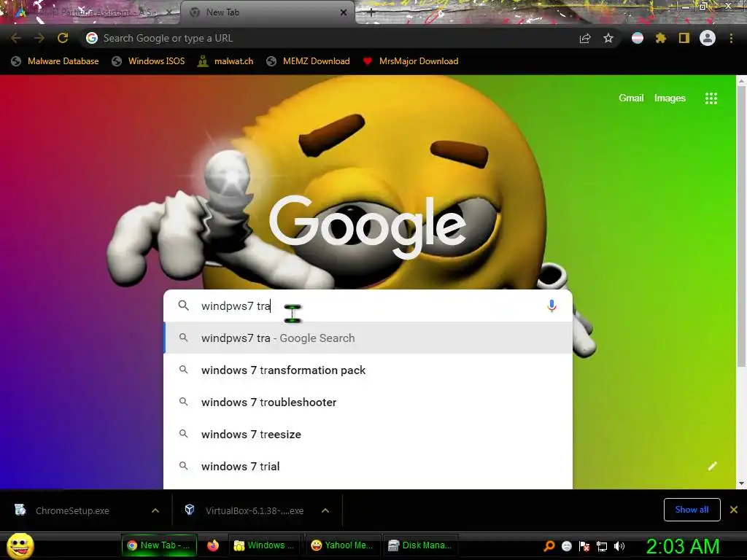The image size is (747, 560).
Task: Open the MrsMajor Download bookmark
Action: pos(411,61)
